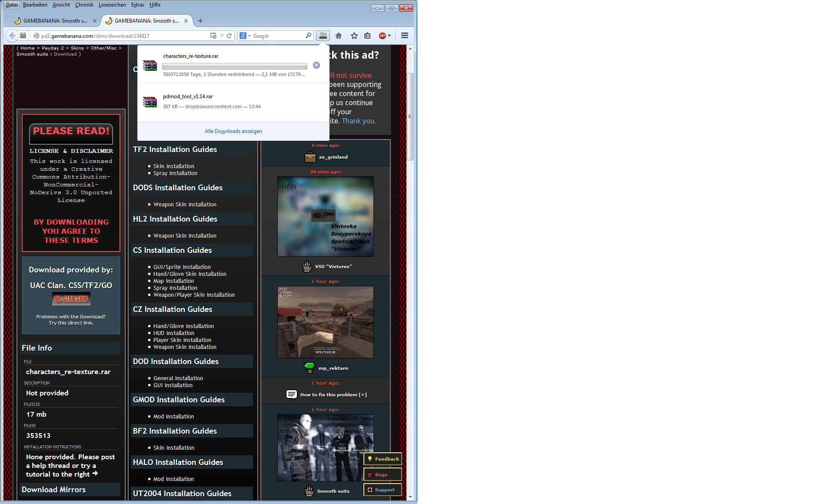Go back with the browser back arrow
This screenshot has width=832, height=504.
click(12, 36)
